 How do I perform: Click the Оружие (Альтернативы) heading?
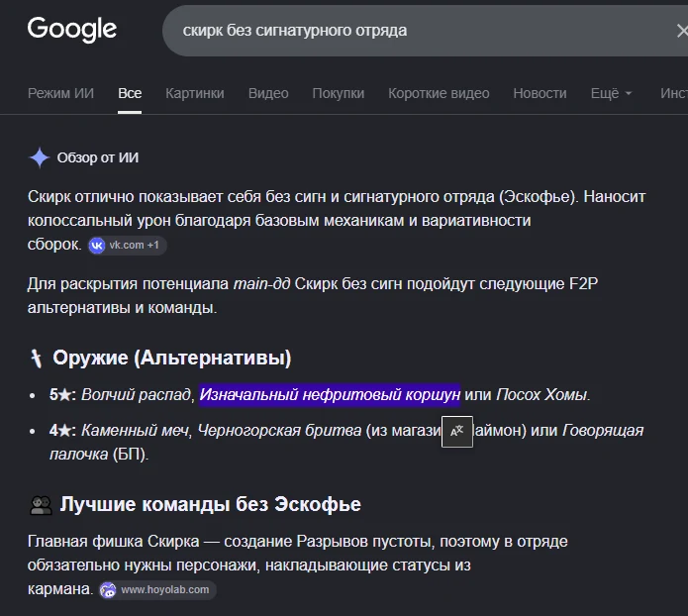pos(171,358)
